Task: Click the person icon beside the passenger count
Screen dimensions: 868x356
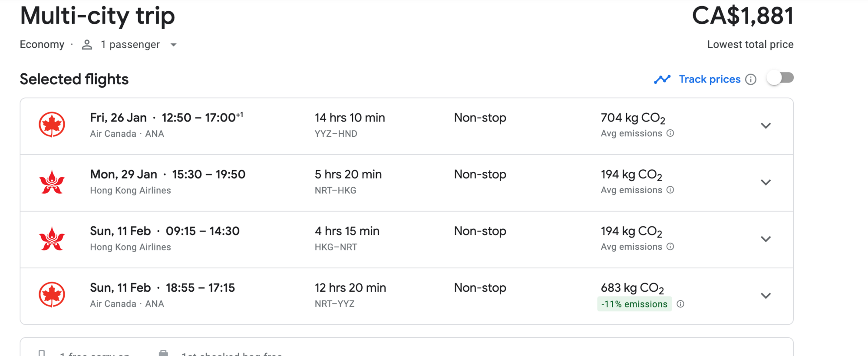Action: tap(87, 45)
